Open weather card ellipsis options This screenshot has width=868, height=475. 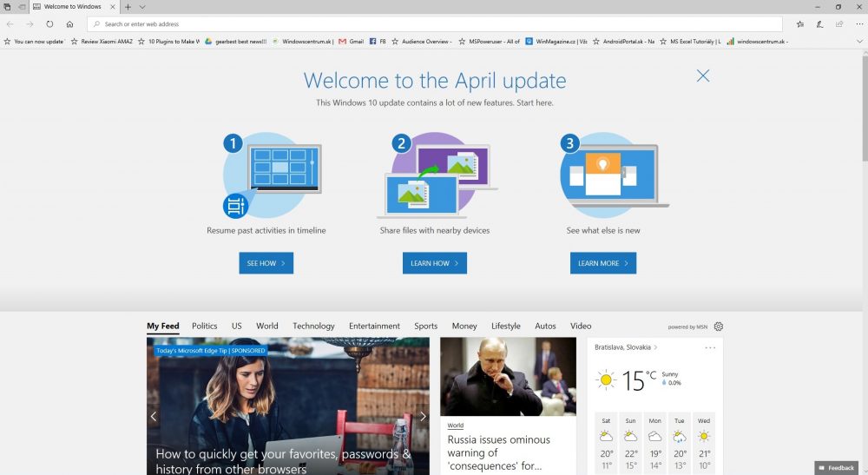(710, 347)
